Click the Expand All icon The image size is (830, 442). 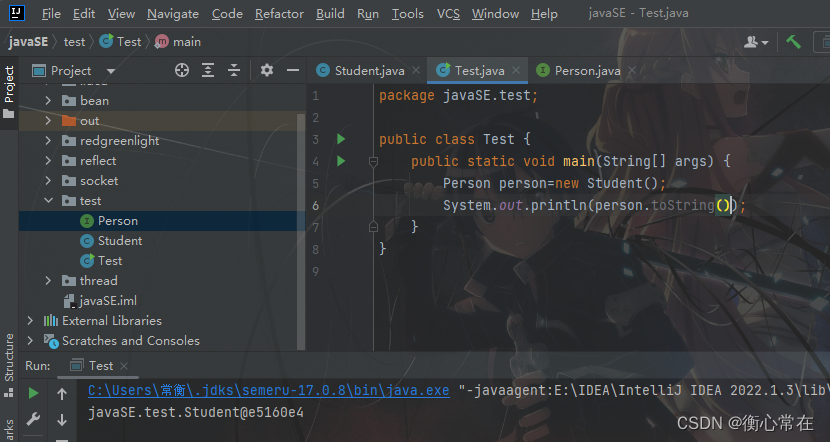coord(208,70)
